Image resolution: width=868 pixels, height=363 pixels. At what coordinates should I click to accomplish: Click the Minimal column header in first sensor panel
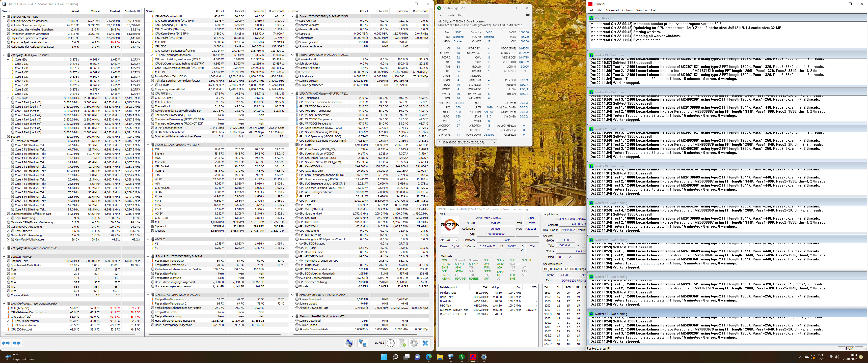click(91, 11)
